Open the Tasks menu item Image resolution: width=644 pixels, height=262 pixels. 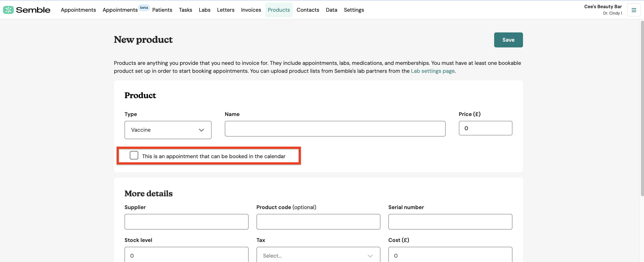click(185, 10)
